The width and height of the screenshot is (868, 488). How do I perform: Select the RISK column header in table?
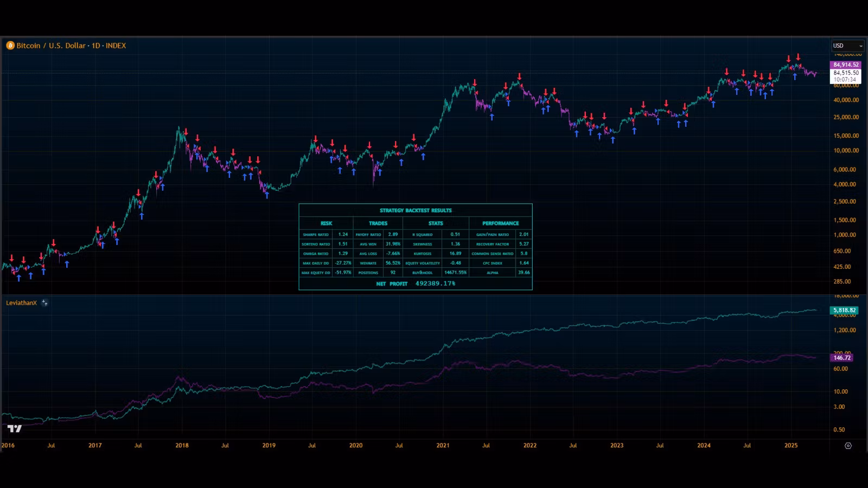[326, 223]
